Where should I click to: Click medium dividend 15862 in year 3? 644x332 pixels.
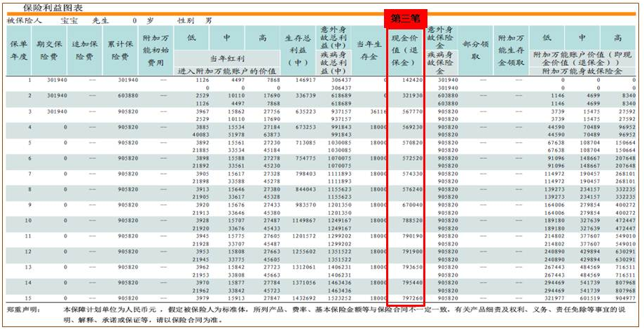pos(236,111)
